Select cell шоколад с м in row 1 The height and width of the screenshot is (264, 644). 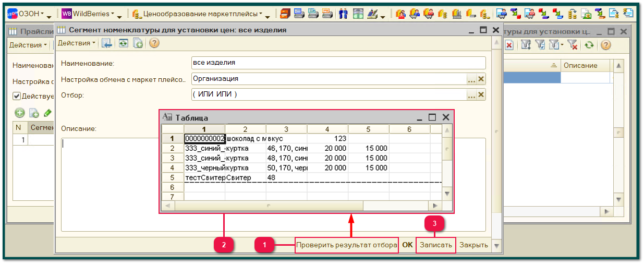pos(246,138)
